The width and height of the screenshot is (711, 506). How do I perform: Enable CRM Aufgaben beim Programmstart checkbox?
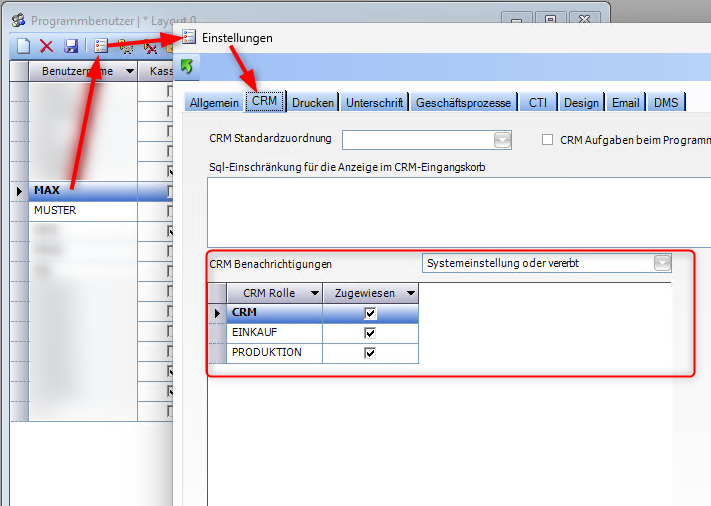[x=547, y=140]
